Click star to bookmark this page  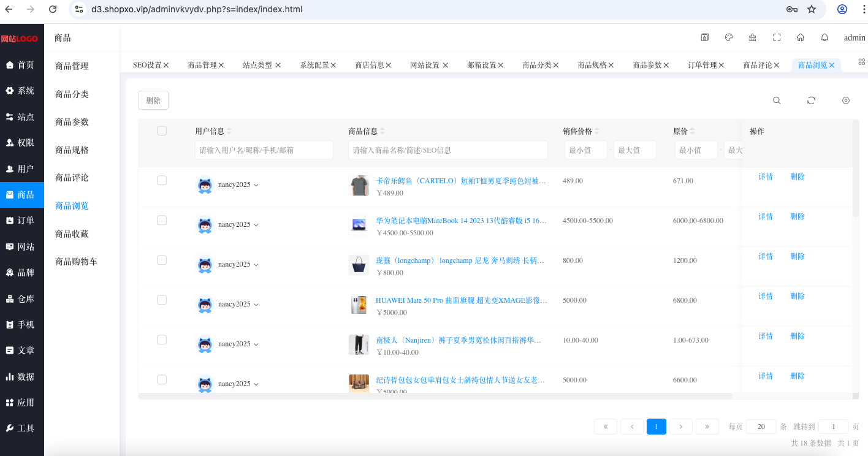[x=812, y=9]
